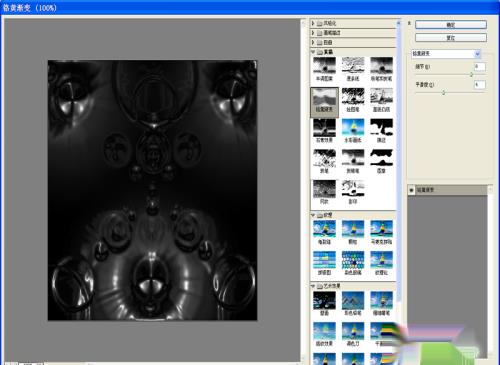This screenshot has width=500, height=365.
Task: Collapse the 纹理 (Texture) filter folder
Action: (313, 215)
